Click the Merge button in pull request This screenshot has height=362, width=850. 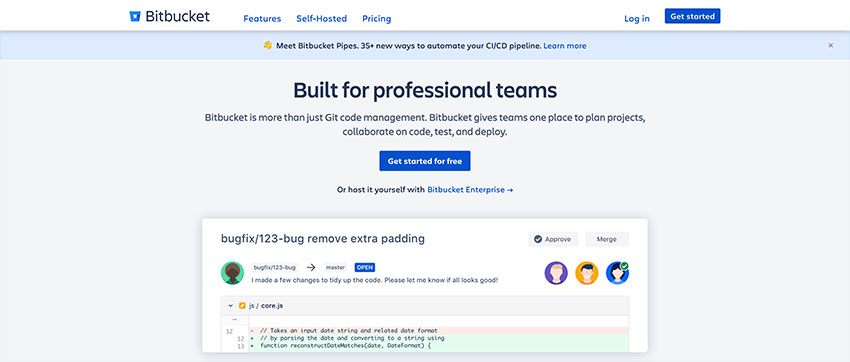click(x=607, y=239)
